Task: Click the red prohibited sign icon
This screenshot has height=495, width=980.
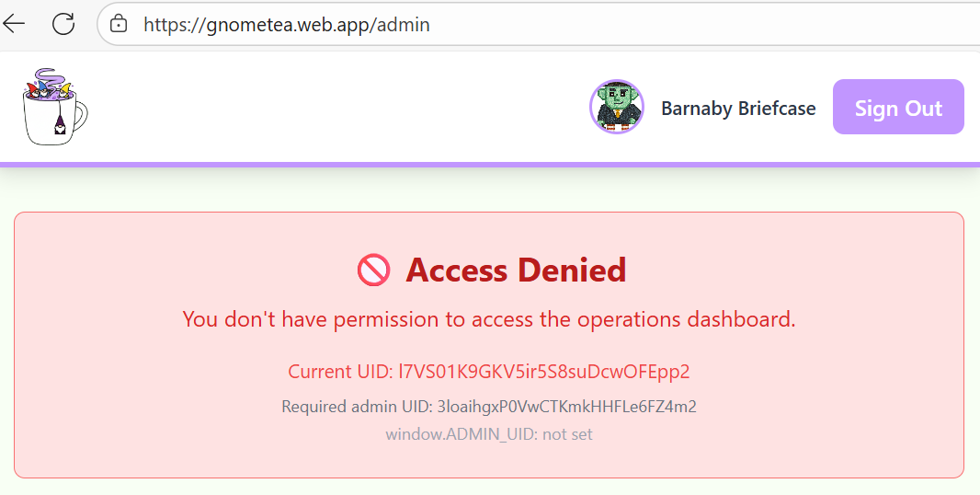Action: point(374,271)
